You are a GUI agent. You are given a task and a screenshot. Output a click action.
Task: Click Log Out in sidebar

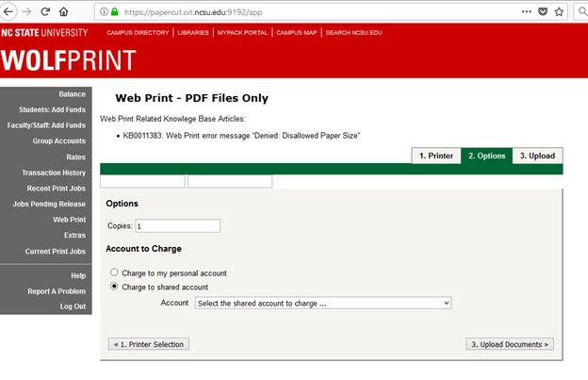point(73,306)
